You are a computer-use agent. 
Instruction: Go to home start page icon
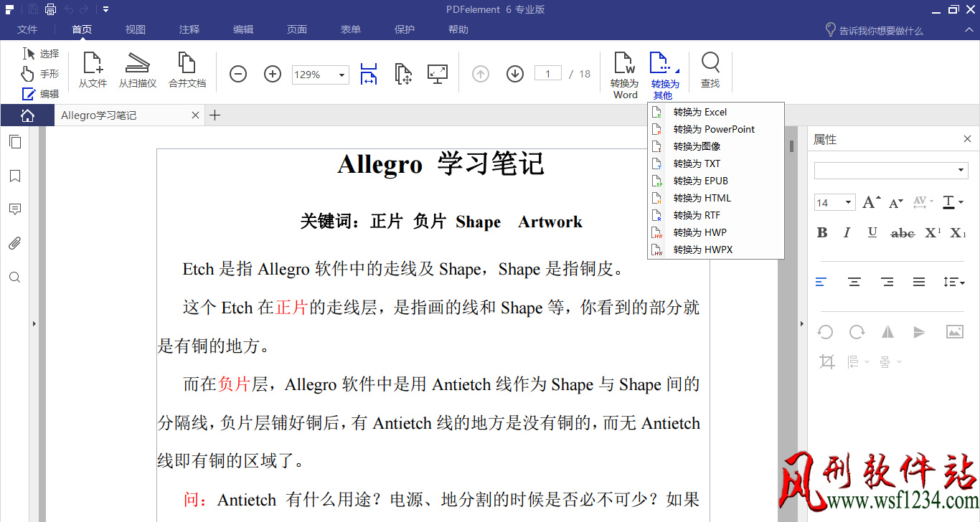tap(27, 115)
